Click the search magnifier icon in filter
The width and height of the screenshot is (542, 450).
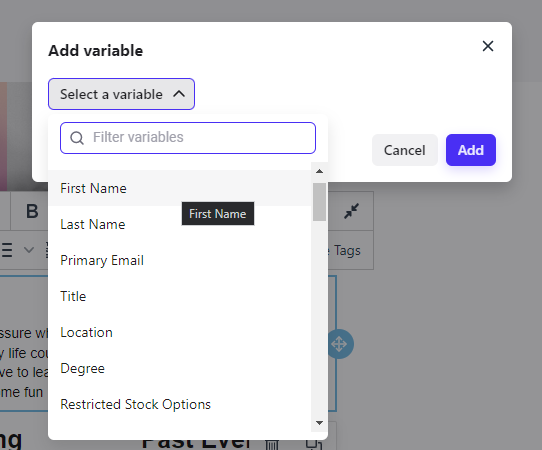[76, 138]
